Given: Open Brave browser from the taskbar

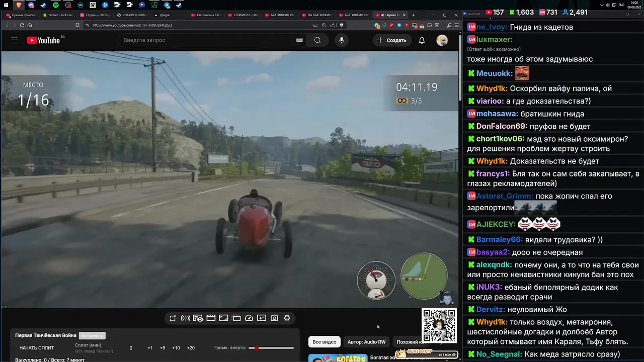Looking at the screenshot, I should point(19,5).
